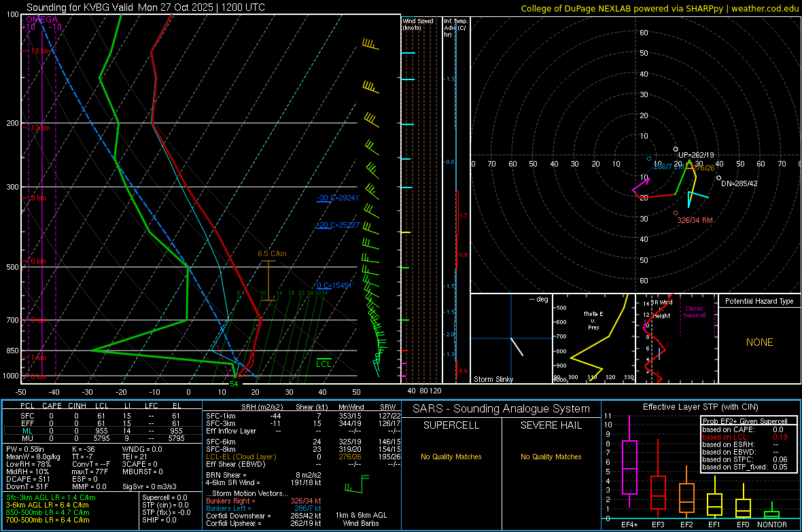Click the 0 C=15451' freezing level label
802x532 pixels.
pyautogui.click(x=334, y=285)
